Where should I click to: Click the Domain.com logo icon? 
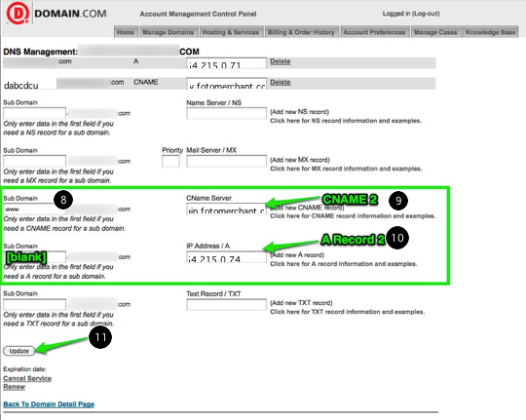tap(18, 13)
